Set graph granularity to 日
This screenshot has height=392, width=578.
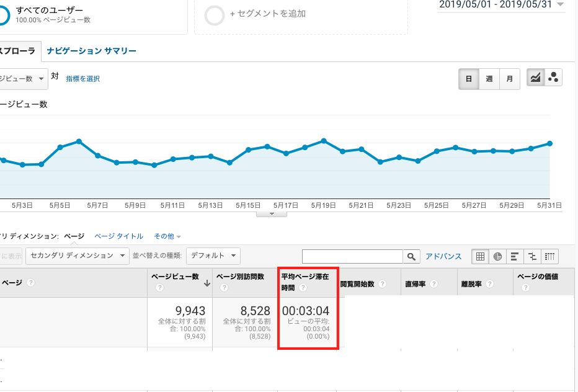point(468,79)
